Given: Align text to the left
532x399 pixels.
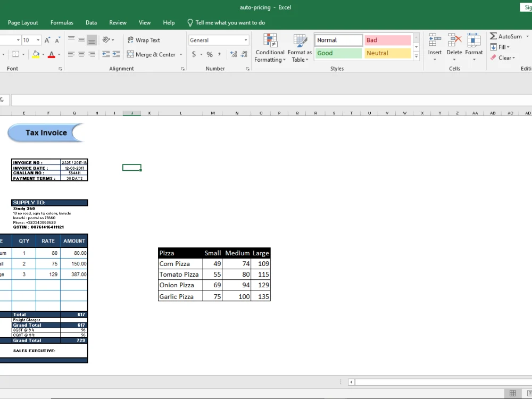Looking at the screenshot, I should pos(71,54).
